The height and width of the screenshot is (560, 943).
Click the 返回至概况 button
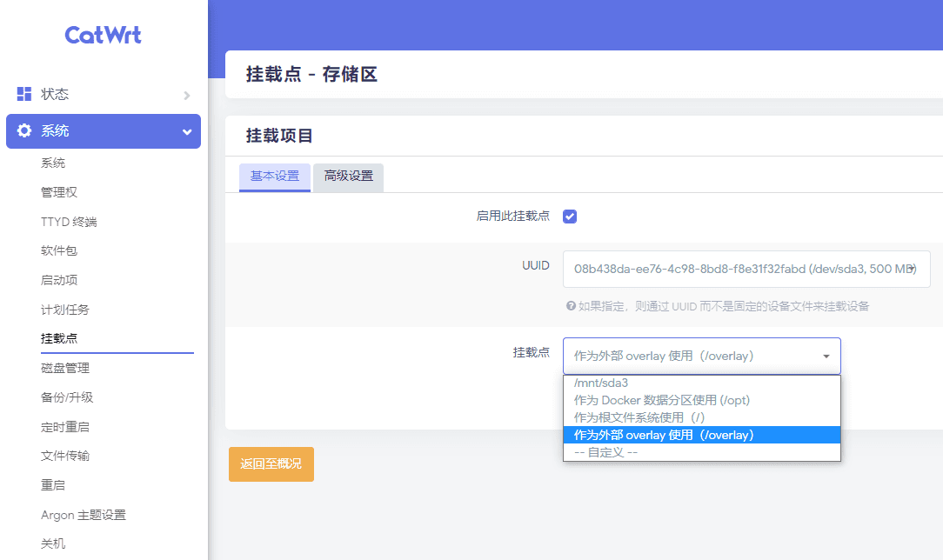pos(271,463)
